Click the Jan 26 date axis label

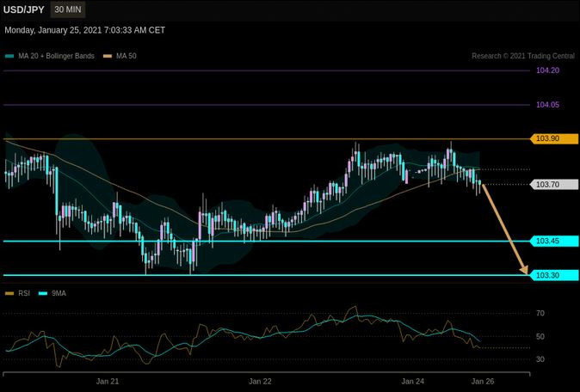(x=483, y=382)
